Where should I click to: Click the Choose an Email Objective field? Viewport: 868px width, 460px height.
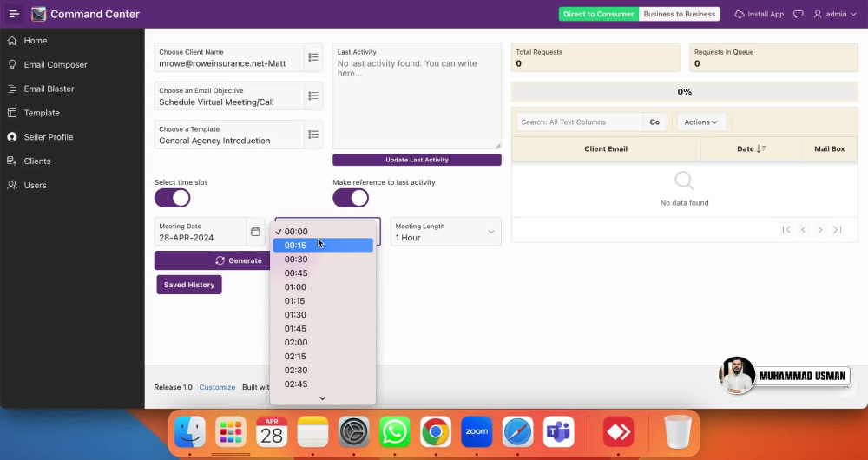pos(229,96)
